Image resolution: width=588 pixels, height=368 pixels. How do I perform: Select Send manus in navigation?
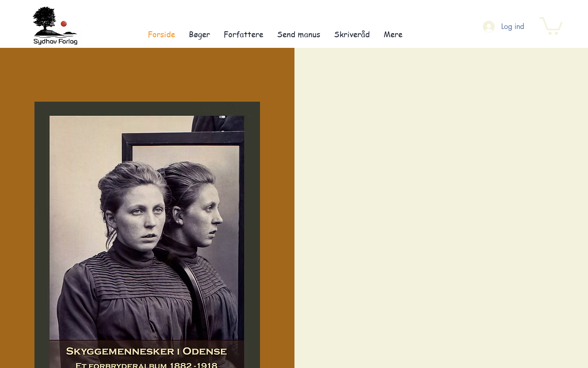(299, 34)
